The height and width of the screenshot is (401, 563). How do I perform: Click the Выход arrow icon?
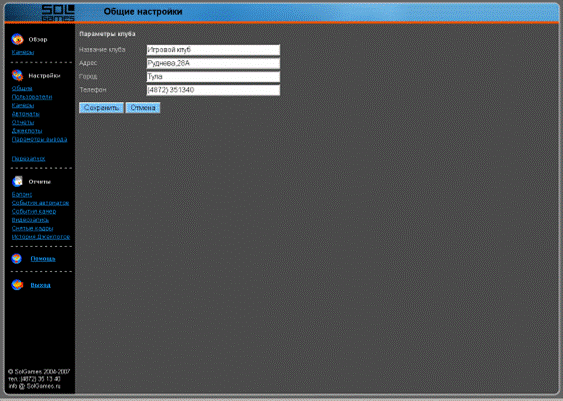(17, 285)
